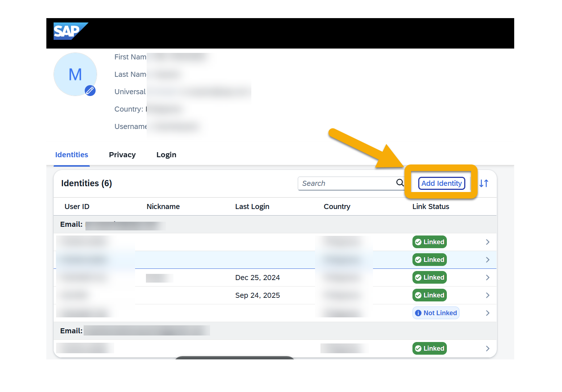
Task: Click the pencil edit icon on avatar
Action: [x=90, y=91]
